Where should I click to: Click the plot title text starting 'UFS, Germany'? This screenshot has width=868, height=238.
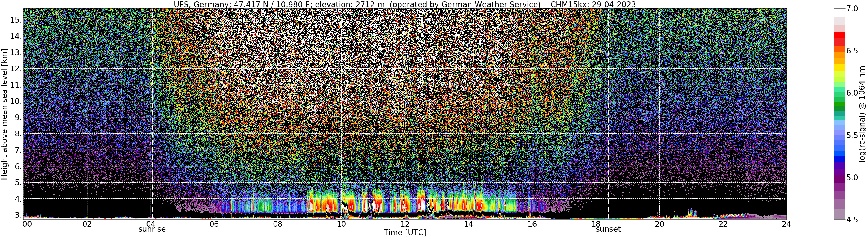357,4
